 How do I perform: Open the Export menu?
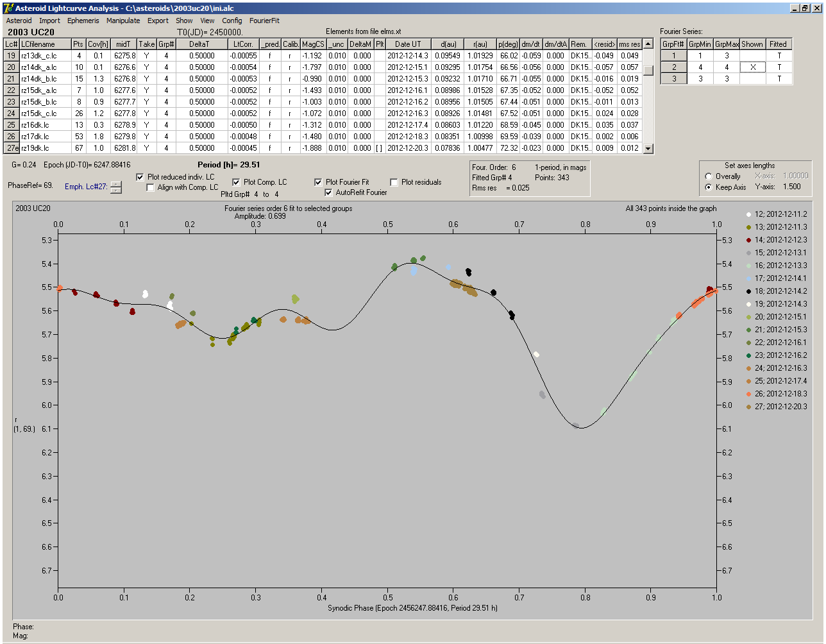click(x=158, y=21)
